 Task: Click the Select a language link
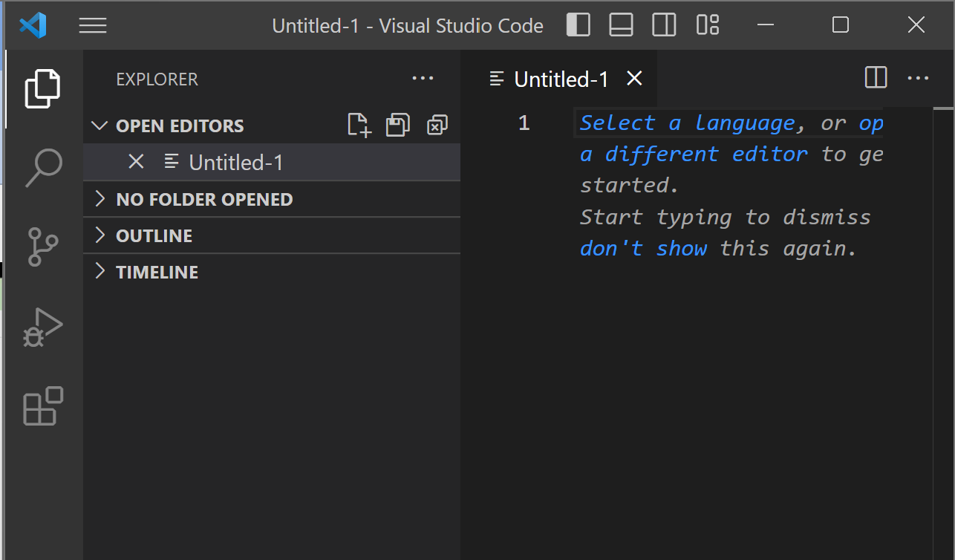pos(688,123)
